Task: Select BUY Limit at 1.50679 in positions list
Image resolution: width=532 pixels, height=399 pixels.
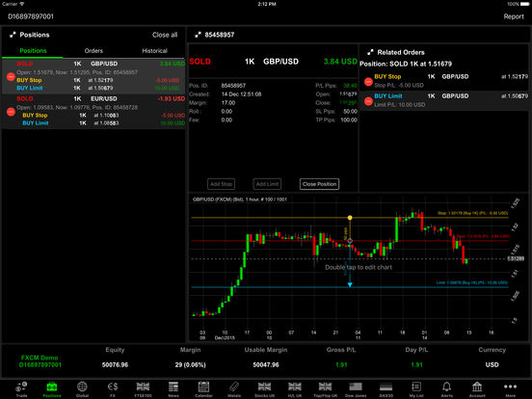Action: click(x=97, y=88)
